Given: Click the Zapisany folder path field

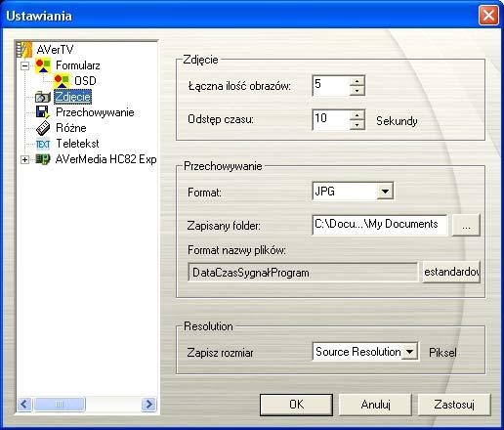Looking at the screenshot, I should pos(380,225).
